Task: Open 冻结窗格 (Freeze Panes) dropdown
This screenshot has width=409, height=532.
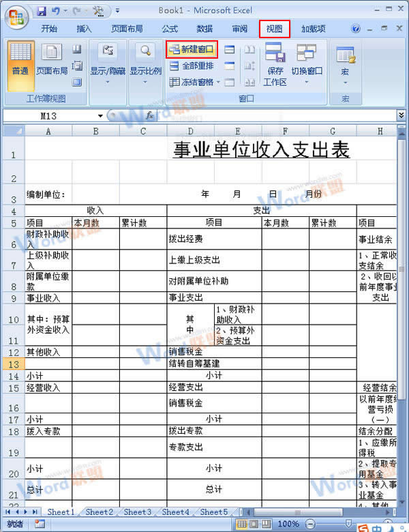Action: (x=195, y=82)
